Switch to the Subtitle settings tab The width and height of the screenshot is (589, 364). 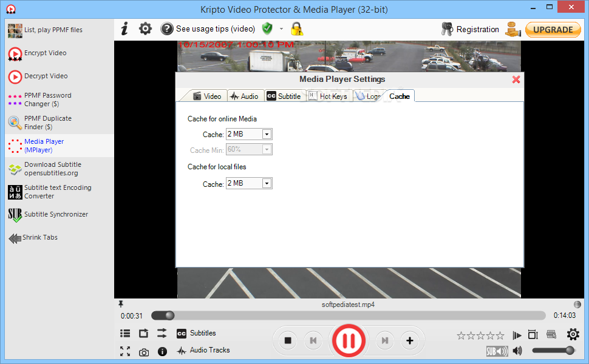284,96
